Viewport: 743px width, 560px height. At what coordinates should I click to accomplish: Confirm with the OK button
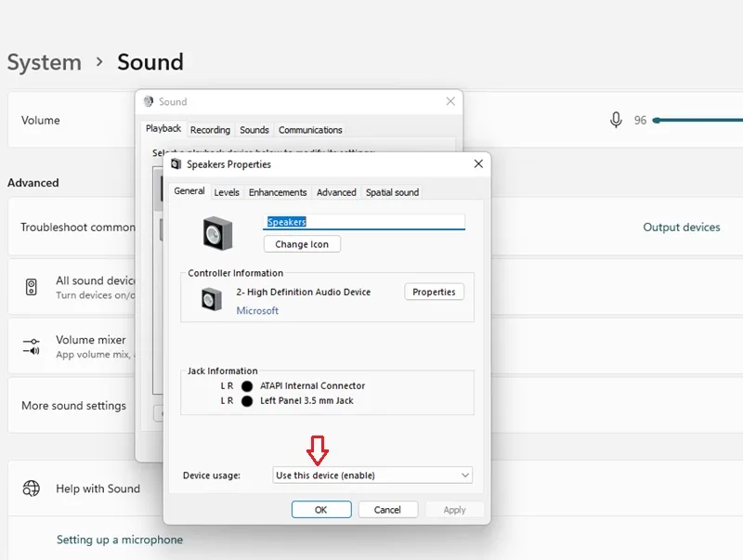(321, 510)
